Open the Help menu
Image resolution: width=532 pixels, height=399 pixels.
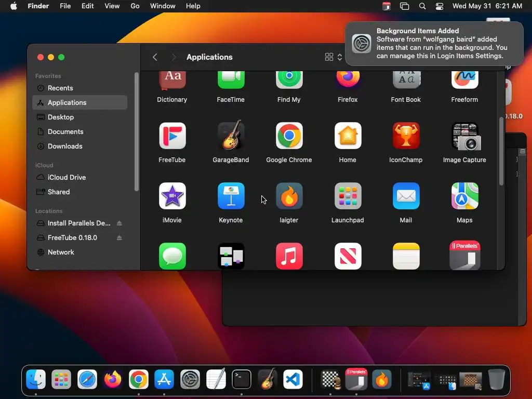point(193,6)
